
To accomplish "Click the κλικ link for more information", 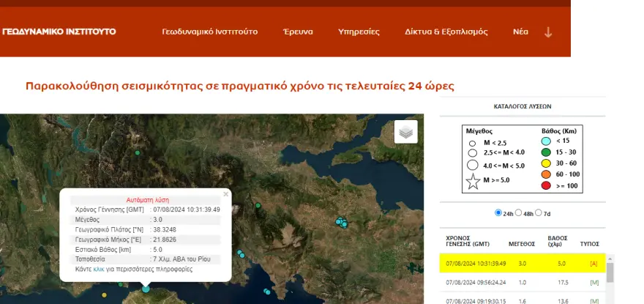I will [x=99, y=270].
